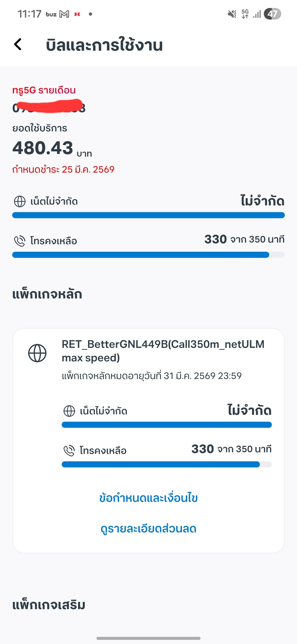Tap the 480.43 baht service charge amount

pyautogui.click(x=43, y=148)
